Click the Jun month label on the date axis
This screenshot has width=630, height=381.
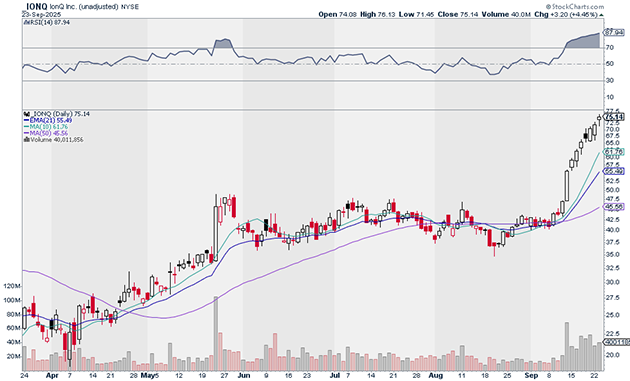point(243,376)
